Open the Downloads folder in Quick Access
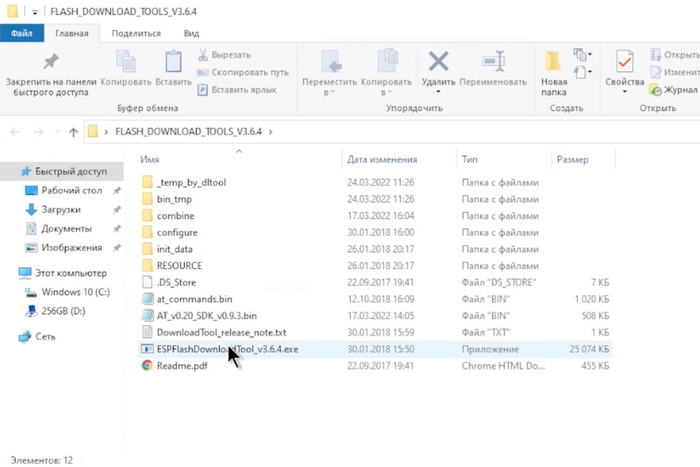The height and width of the screenshot is (467, 700). pos(61,210)
